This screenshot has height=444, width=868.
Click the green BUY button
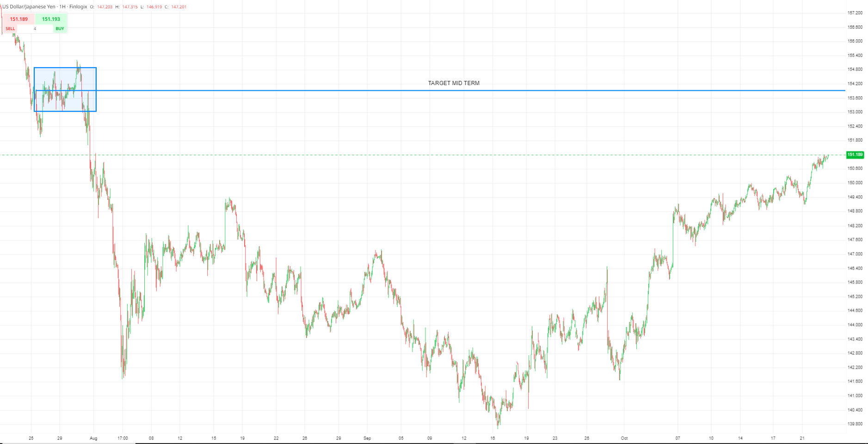click(51, 23)
